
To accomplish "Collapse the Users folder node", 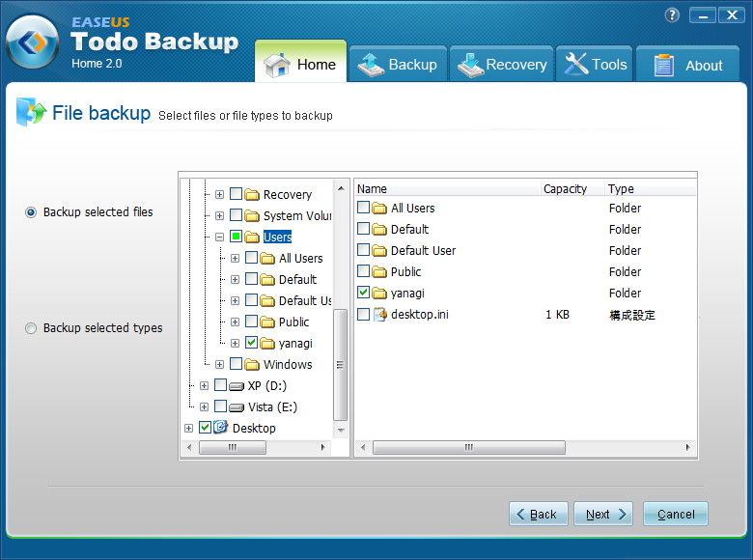I will tap(219, 237).
